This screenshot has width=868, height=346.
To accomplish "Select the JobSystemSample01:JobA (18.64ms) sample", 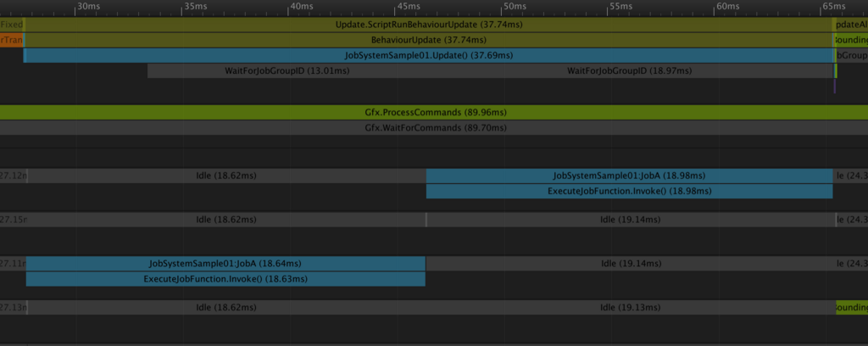I will (x=225, y=264).
